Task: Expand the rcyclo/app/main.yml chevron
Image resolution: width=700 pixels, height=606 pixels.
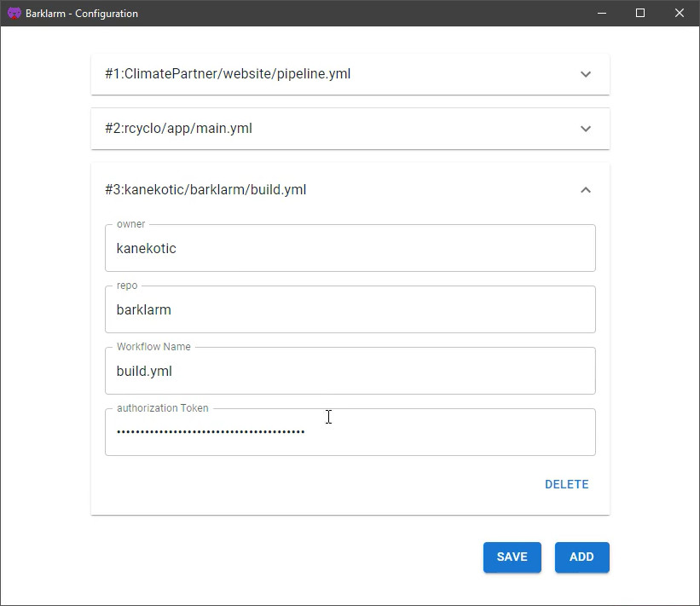Action: pos(586,129)
